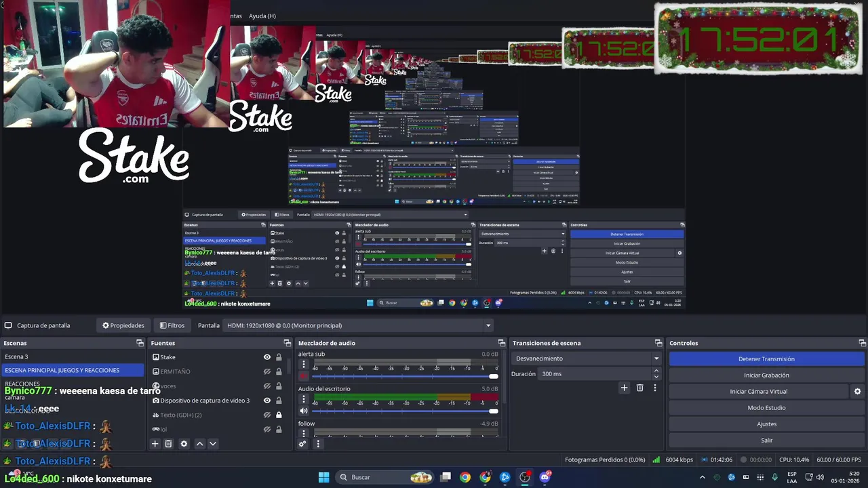Open Task View on the taskbar
The height and width of the screenshot is (488, 868).
pyautogui.click(x=446, y=477)
